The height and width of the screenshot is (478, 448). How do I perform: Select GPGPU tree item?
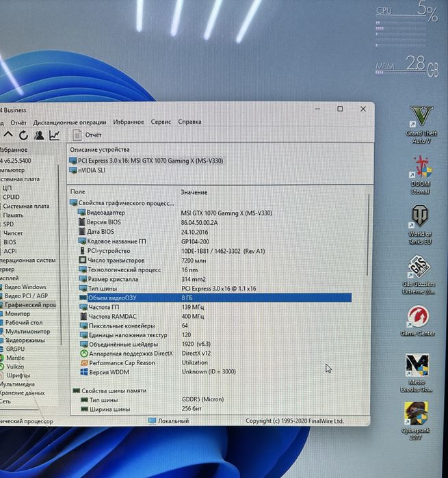(12, 349)
